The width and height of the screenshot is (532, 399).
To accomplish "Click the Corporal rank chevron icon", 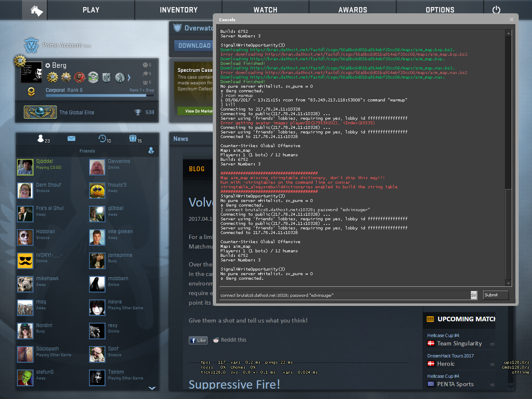I will tap(31, 91).
